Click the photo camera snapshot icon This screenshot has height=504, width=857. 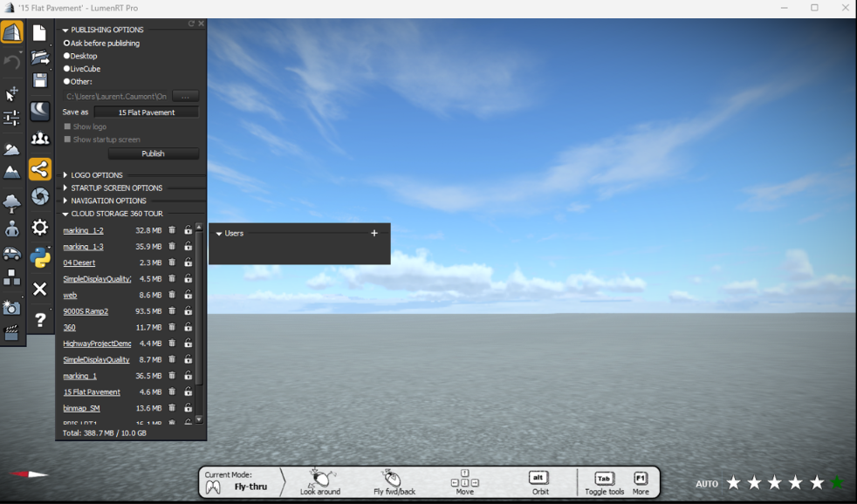click(11, 308)
